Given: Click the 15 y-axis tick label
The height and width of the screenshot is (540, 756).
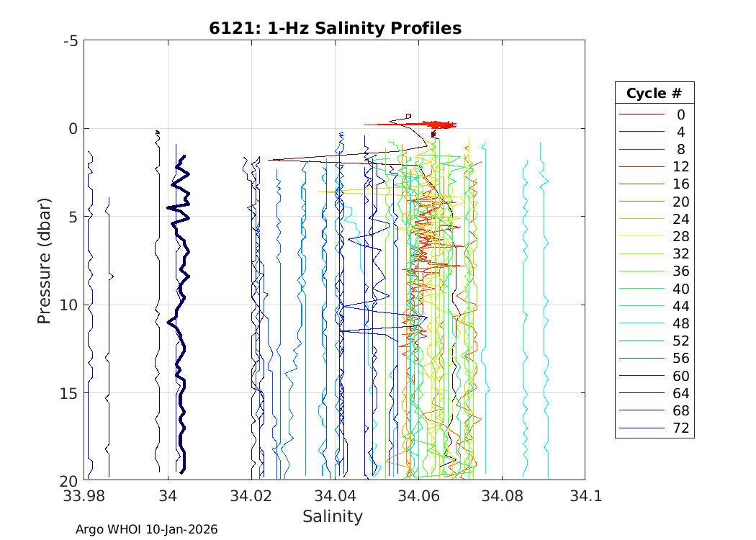Looking at the screenshot, I should (70, 393).
